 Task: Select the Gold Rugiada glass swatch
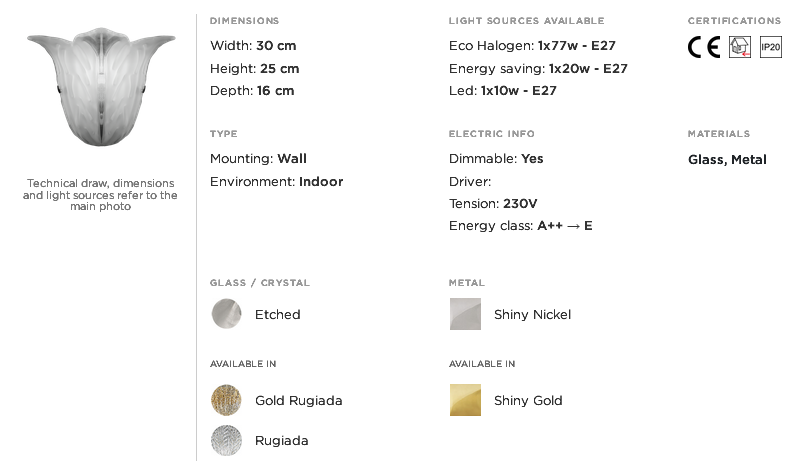coord(226,400)
